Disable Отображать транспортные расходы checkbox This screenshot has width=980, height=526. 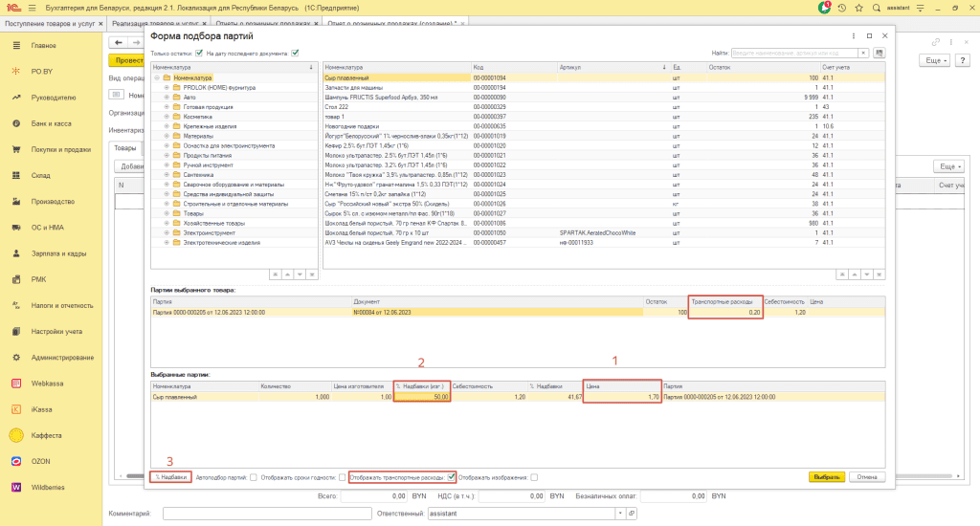tap(452, 477)
